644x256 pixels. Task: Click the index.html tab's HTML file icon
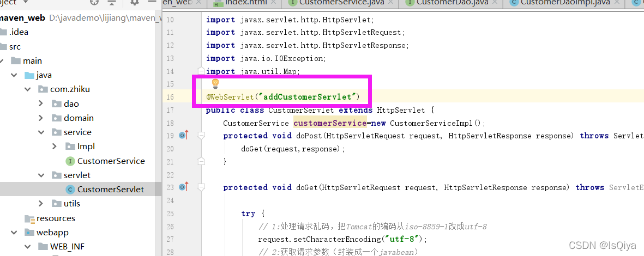pos(217,3)
